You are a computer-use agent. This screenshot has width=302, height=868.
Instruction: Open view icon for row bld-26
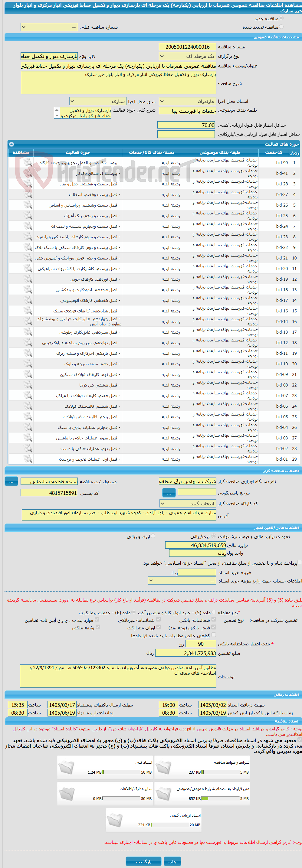coord(28,205)
